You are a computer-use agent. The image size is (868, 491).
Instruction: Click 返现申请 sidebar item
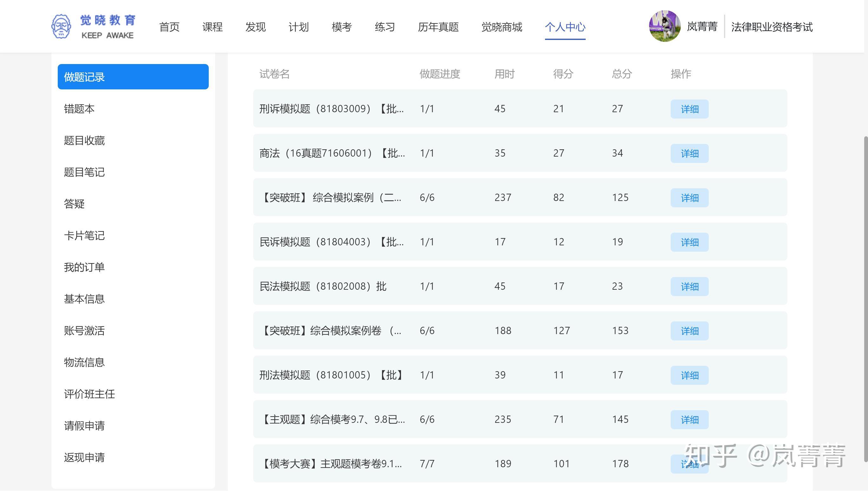point(84,457)
